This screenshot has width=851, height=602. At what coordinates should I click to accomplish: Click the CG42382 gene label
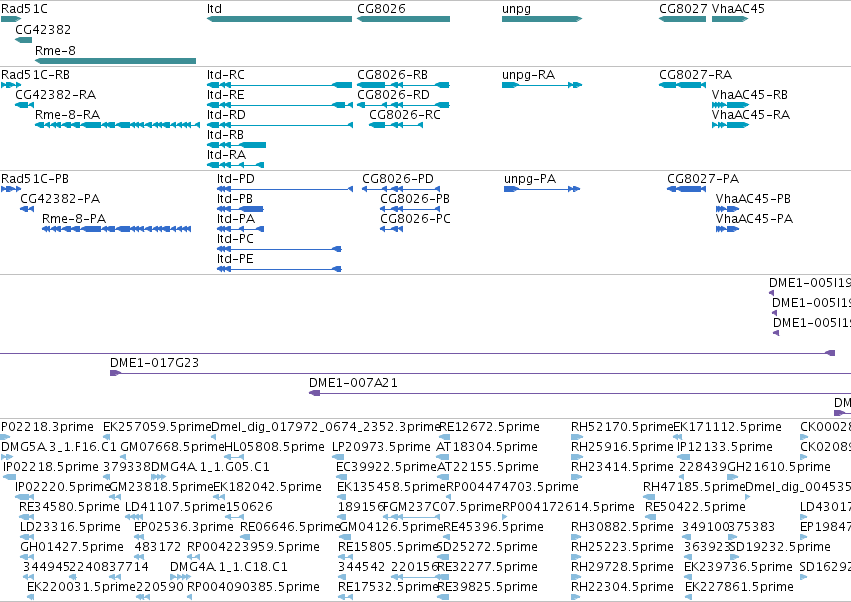pyautogui.click(x=43, y=29)
